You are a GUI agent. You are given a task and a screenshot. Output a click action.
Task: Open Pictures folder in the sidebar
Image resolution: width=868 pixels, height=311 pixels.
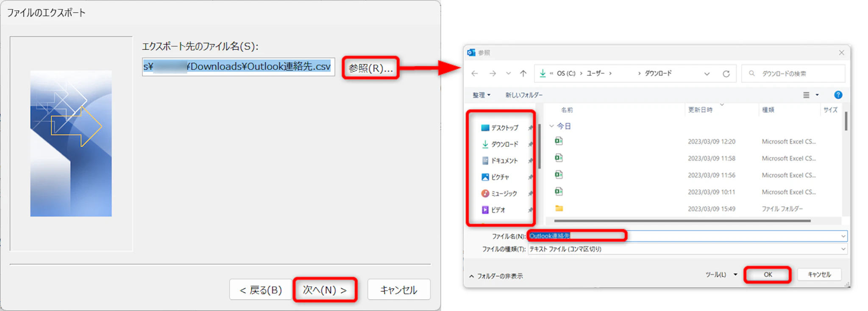[500, 177]
